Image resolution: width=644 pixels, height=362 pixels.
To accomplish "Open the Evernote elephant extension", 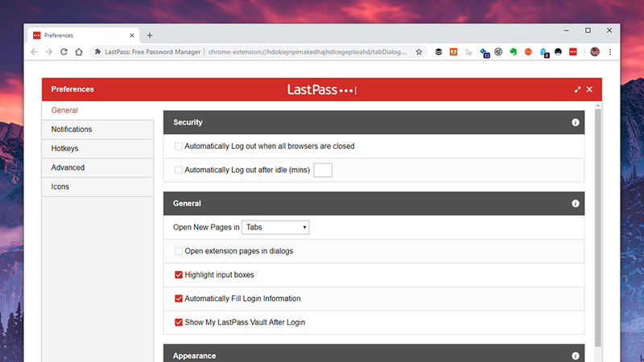I will (514, 52).
